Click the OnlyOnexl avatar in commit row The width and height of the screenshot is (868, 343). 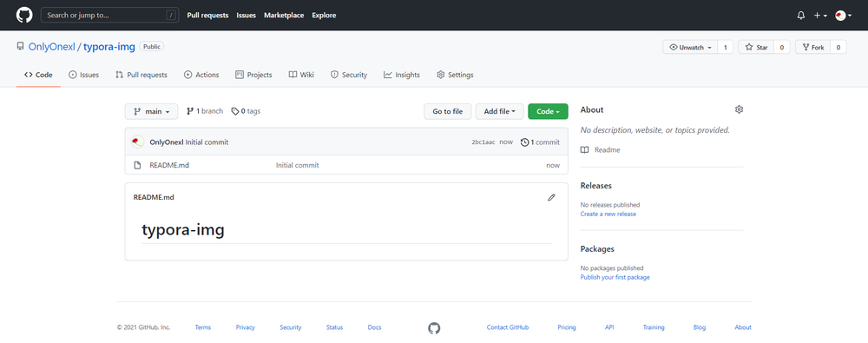(x=138, y=142)
